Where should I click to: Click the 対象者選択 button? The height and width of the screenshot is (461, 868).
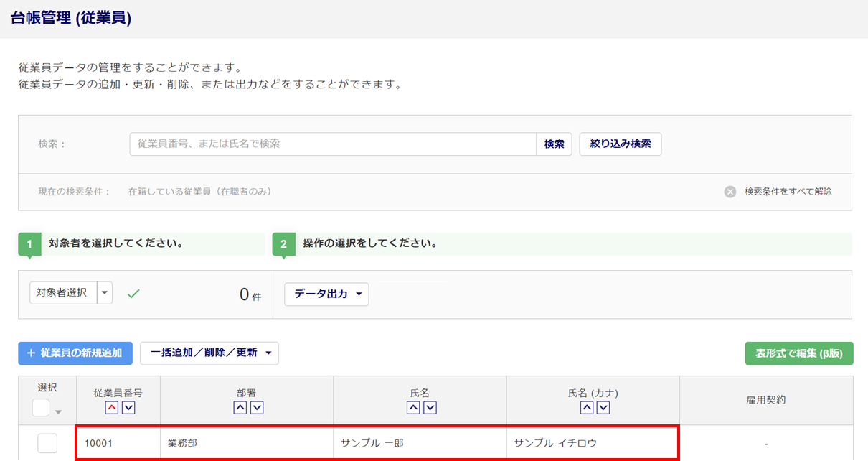coord(63,293)
